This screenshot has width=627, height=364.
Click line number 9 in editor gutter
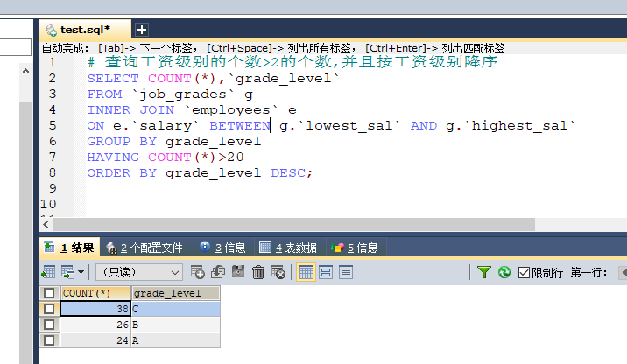tap(53, 188)
